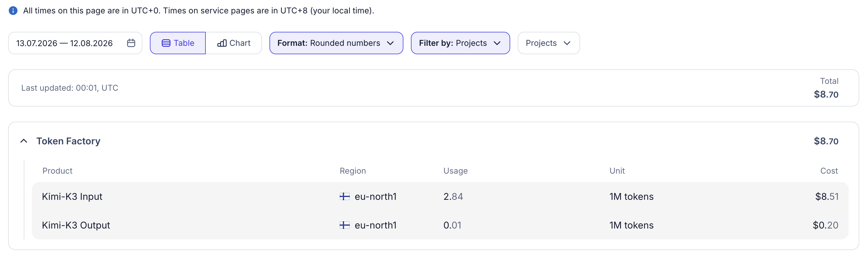Screen dimensions: 868x255
Task: Click the Usage column header
Action: (x=455, y=171)
